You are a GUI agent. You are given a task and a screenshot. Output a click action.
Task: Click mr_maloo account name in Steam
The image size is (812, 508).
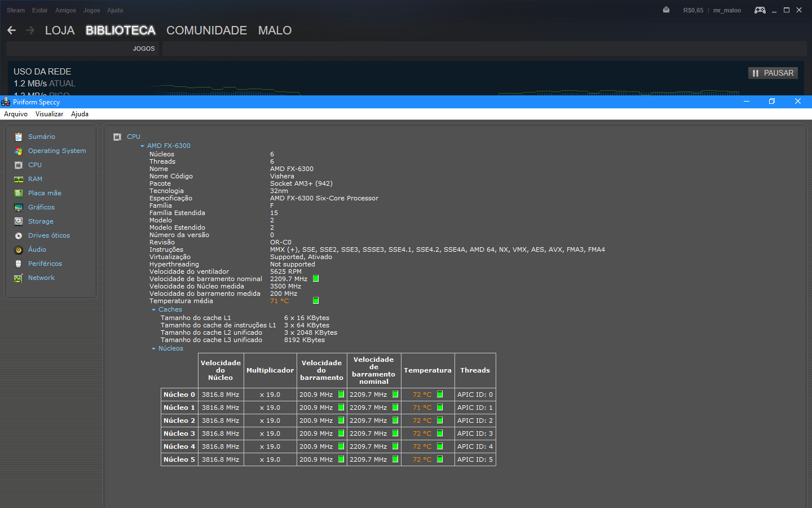point(727,10)
